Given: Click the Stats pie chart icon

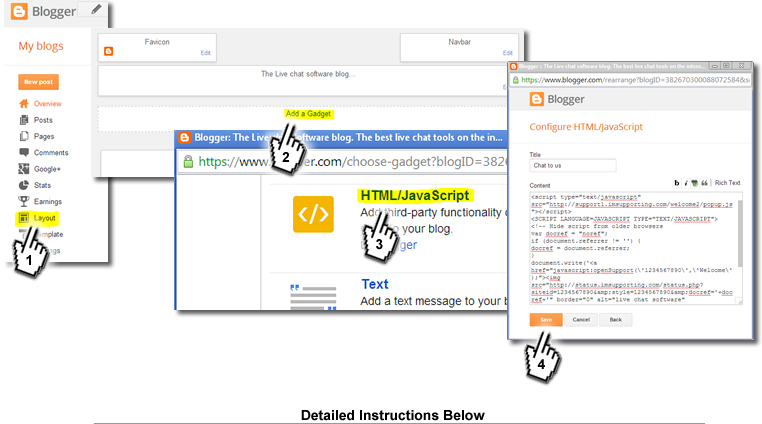Looking at the screenshot, I should click(24, 185).
